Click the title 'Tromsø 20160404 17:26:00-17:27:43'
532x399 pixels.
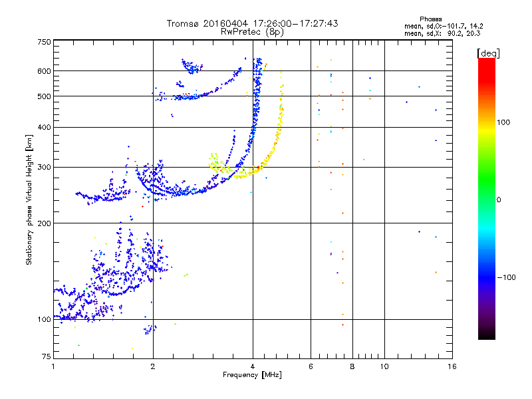point(252,23)
